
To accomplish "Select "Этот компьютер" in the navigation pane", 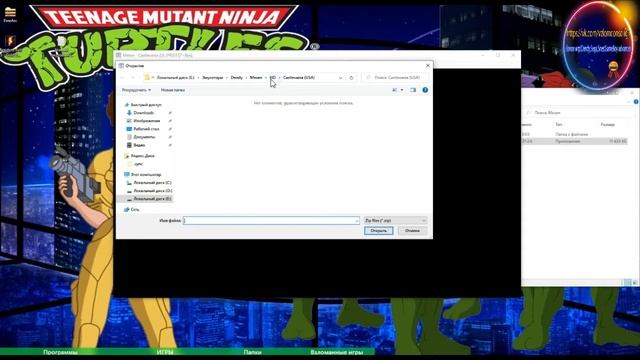I will 146,175.
